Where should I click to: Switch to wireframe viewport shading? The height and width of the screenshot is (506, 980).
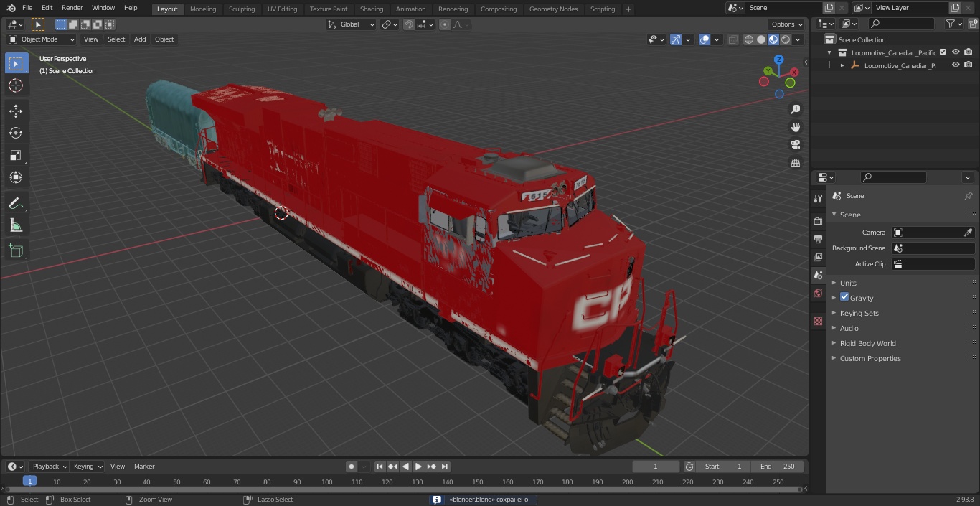click(x=749, y=39)
